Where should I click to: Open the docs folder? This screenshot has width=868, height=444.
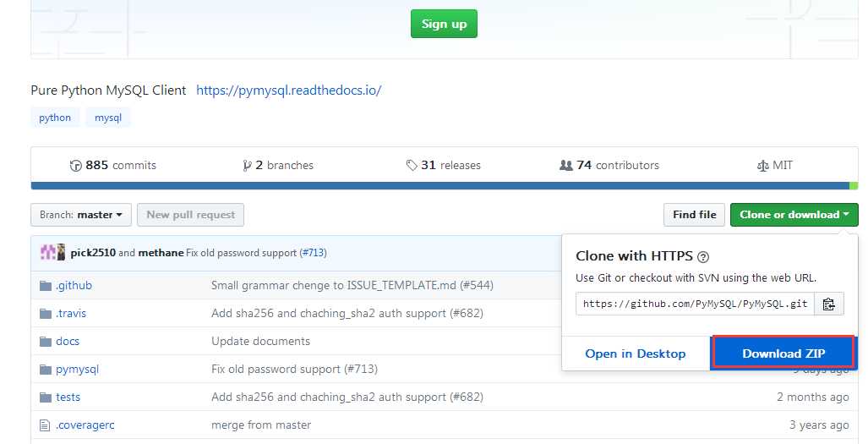68,342
